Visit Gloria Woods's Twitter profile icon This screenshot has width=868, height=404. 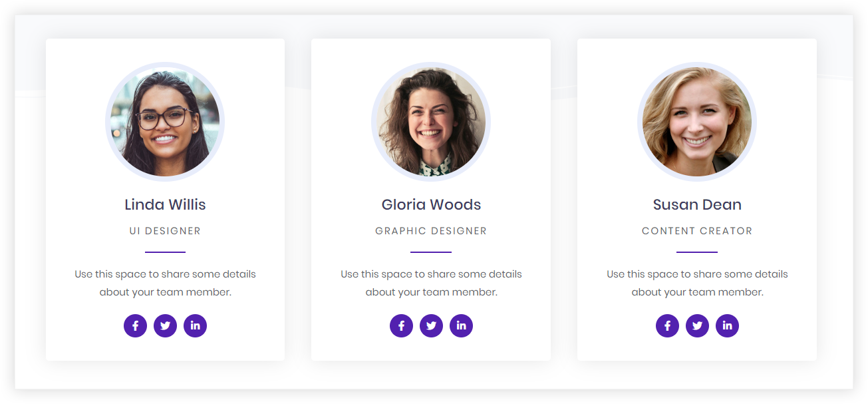[431, 325]
